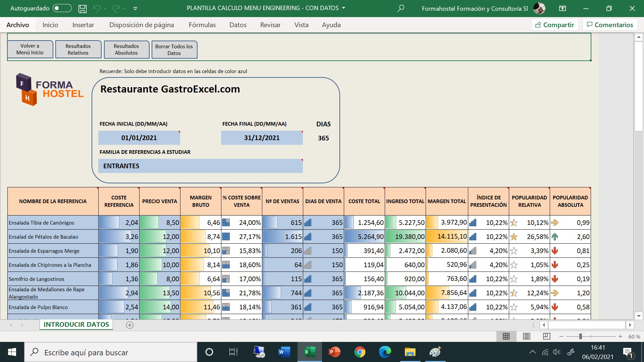The image size is (644, 362).
Task: Open the Compartir sharing pane
Action: coord(554,24)
